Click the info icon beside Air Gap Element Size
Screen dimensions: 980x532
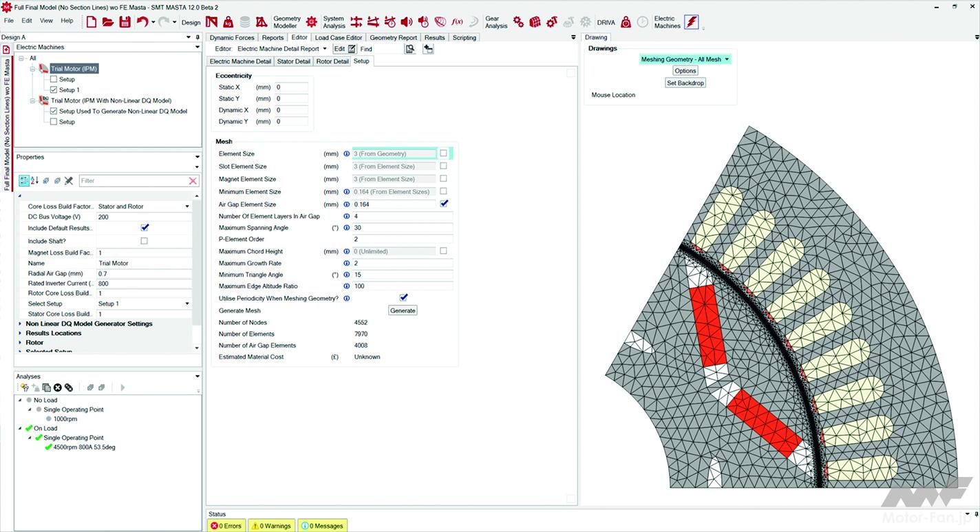(x=347, y=204)
